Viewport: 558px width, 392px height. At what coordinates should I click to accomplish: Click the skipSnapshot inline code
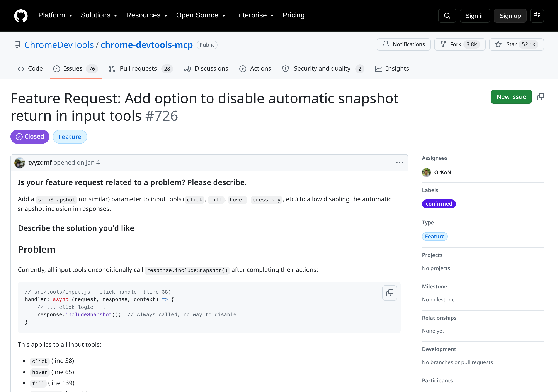click(56, 200)
